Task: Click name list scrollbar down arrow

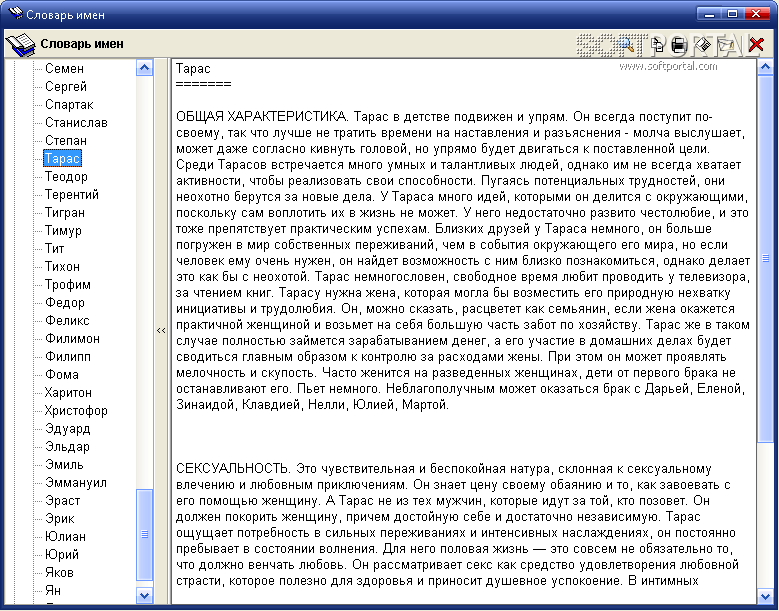Action: click(x=144, y=595)
